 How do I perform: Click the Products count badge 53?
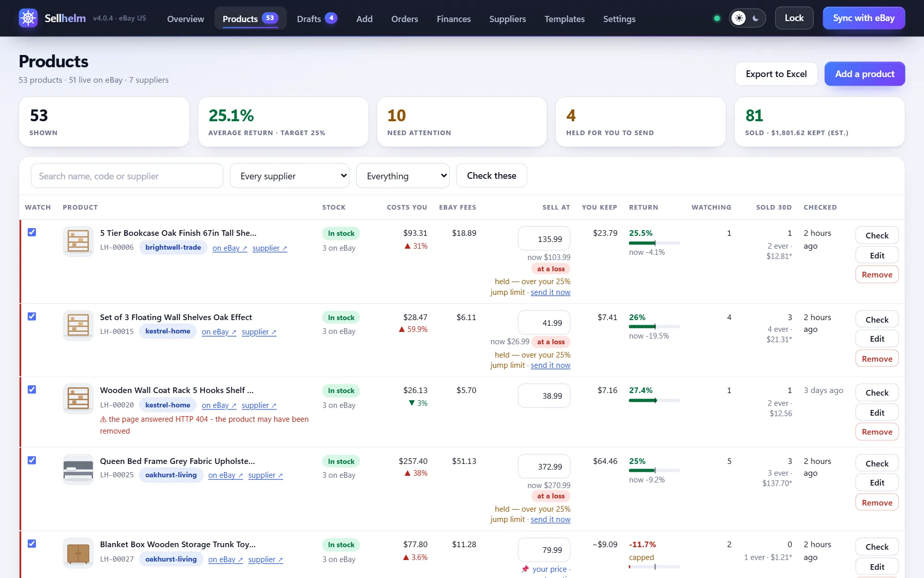coord(270,18)
